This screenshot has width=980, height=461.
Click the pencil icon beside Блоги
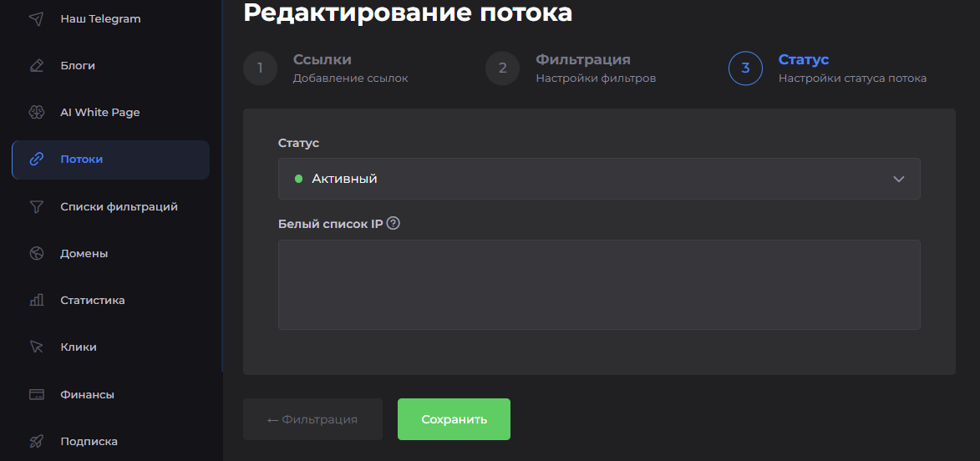tap(37, 66)
